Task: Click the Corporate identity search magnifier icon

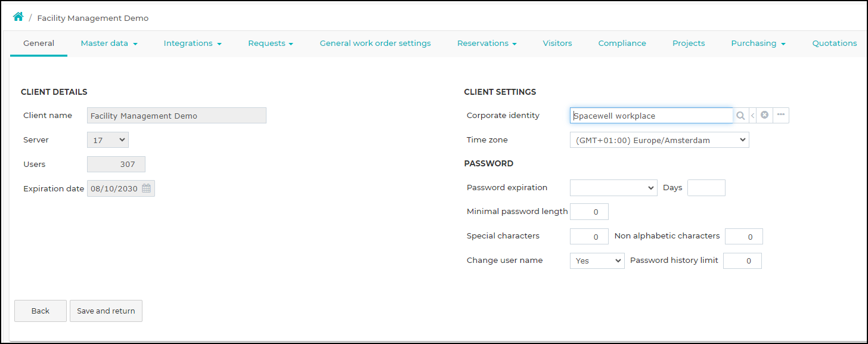Action: tap(740, 116)
